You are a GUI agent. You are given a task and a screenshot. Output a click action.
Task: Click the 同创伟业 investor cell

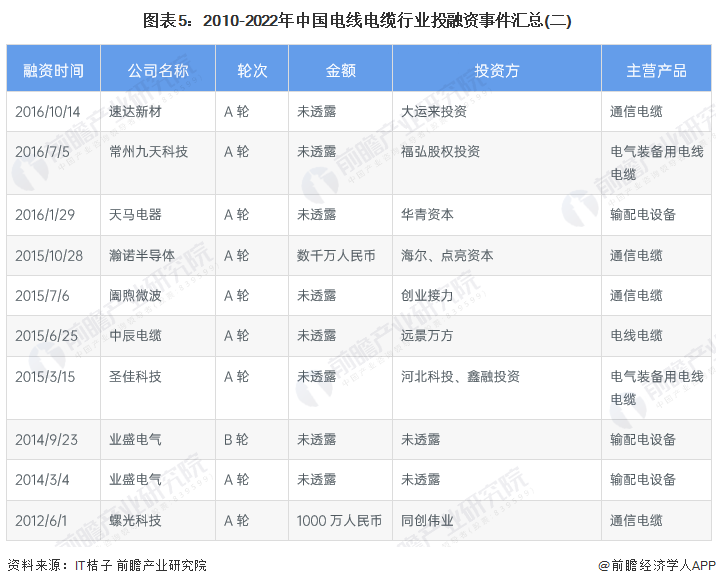click(x=427, y=521)
